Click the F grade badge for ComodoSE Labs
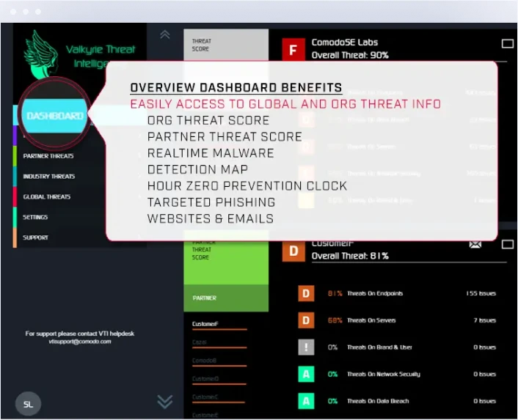The image size is (518, 420). click(x=293, y=49)
